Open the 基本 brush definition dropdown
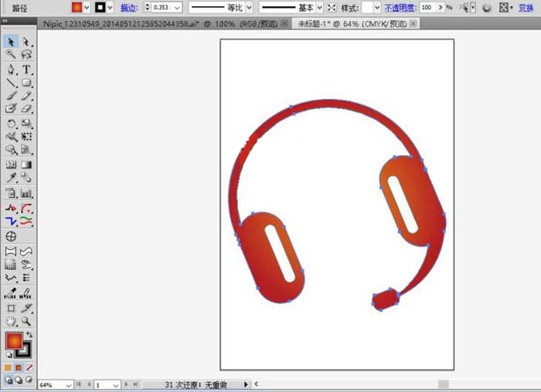Screen dimensions: 541x392 (x=319, y=8)
